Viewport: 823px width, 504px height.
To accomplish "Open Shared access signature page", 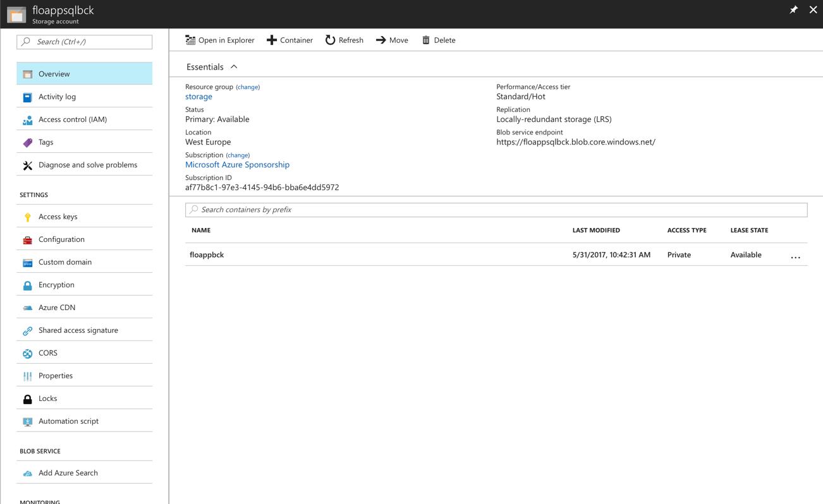I will tap(85, 330).
